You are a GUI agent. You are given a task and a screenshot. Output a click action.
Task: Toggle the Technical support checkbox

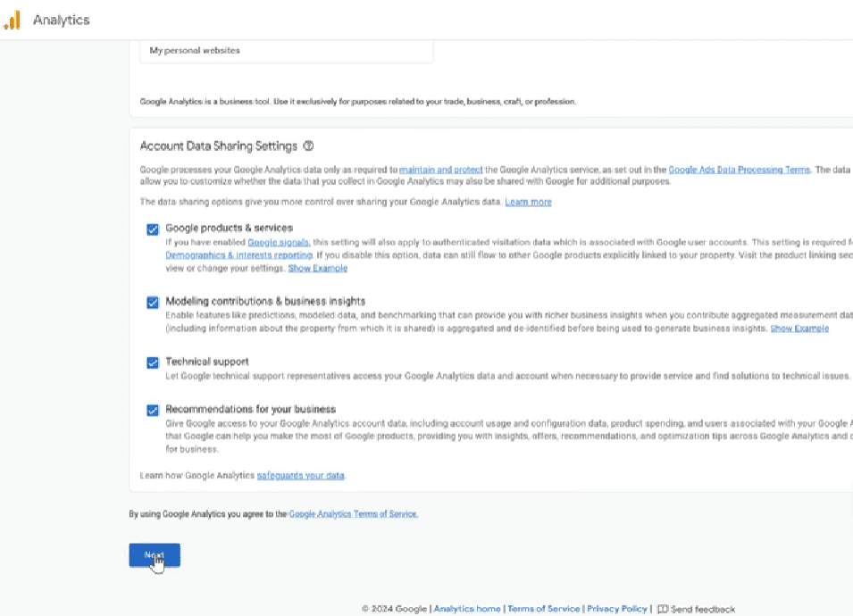tap(153, 362)
